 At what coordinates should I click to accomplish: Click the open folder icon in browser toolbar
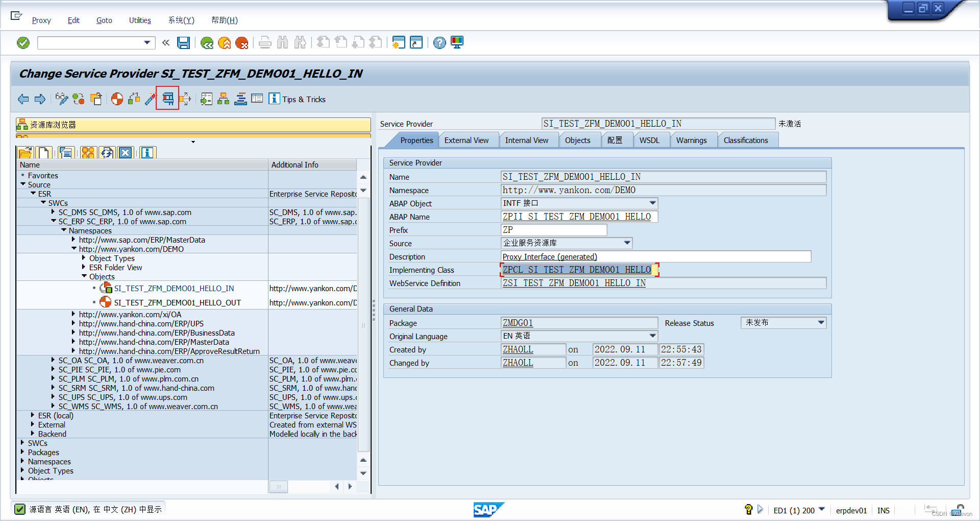[x=25, y=152]
